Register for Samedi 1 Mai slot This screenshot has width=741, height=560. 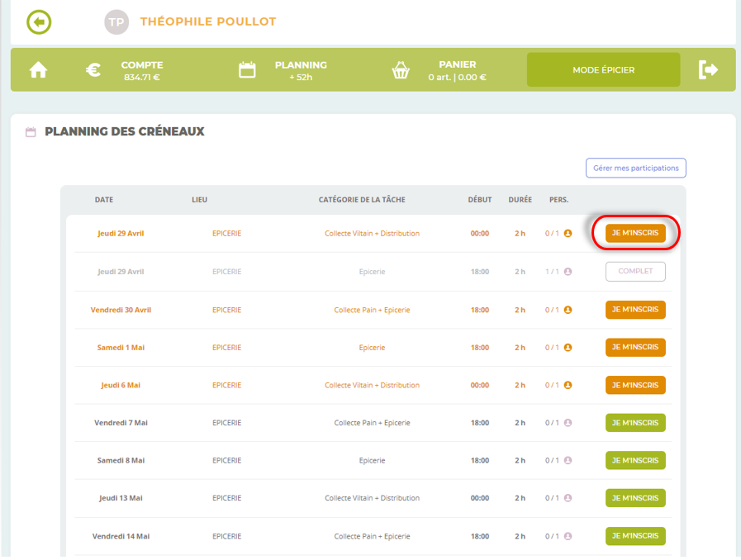pos(634,348)
